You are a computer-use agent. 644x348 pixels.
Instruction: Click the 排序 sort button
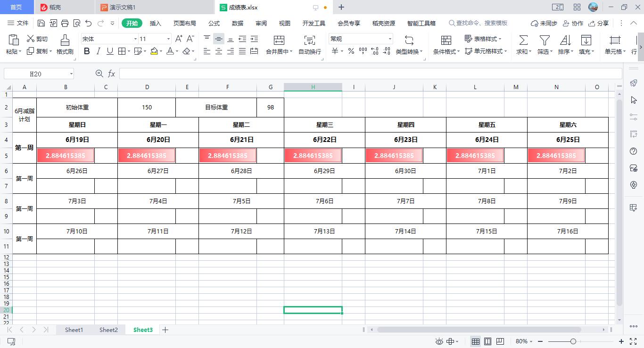[x=565, y=45]
